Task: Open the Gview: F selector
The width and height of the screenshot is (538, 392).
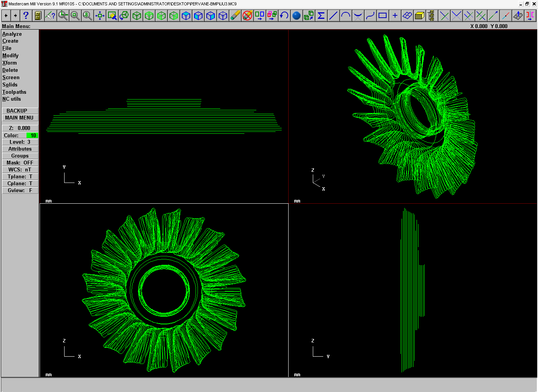Action: [20, 191]
